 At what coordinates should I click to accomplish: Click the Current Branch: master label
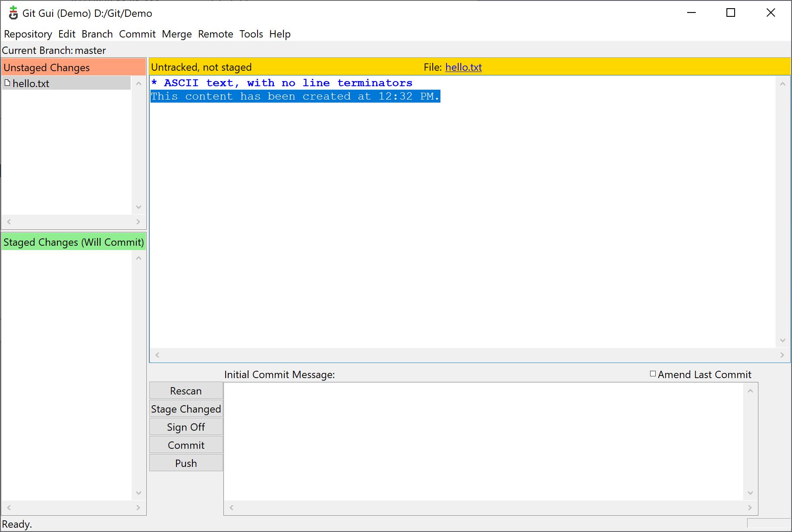[x=54, y=50]
